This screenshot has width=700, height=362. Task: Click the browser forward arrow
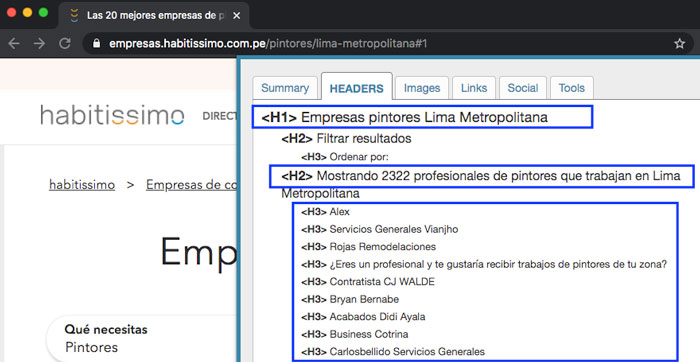40,43
